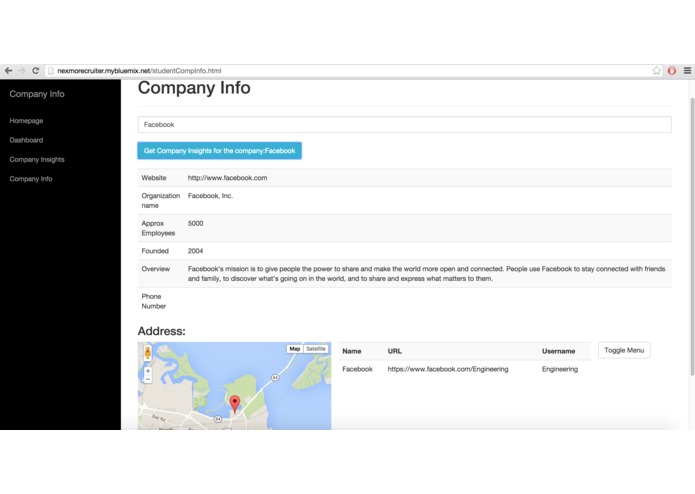Click the Facebook name cell in the table
The height and width of the screenshot is (494, 695).
coord(357,369)
